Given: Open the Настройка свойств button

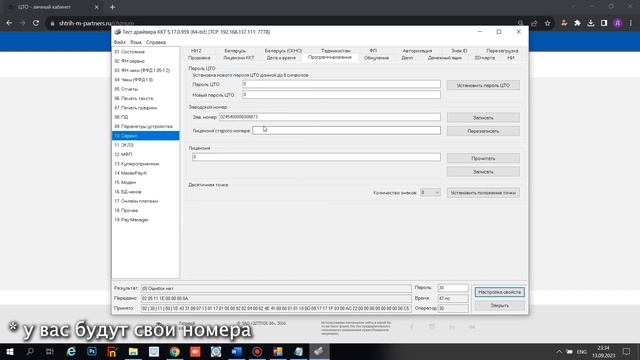Looking at the screenshot, I should [500, 292].
